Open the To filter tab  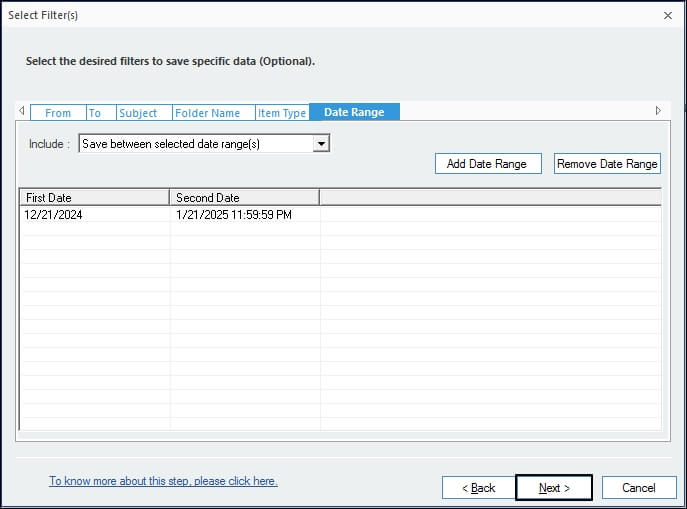95,113
